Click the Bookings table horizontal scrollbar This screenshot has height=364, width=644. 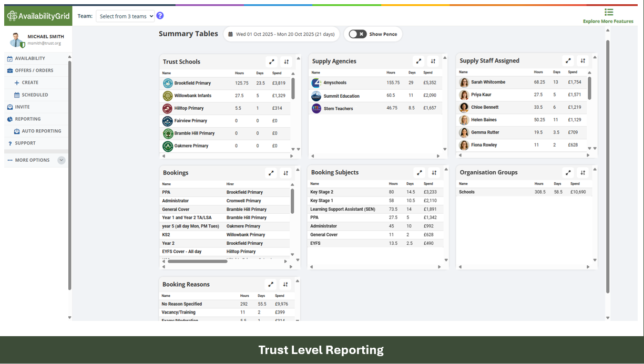coord(198,261)
